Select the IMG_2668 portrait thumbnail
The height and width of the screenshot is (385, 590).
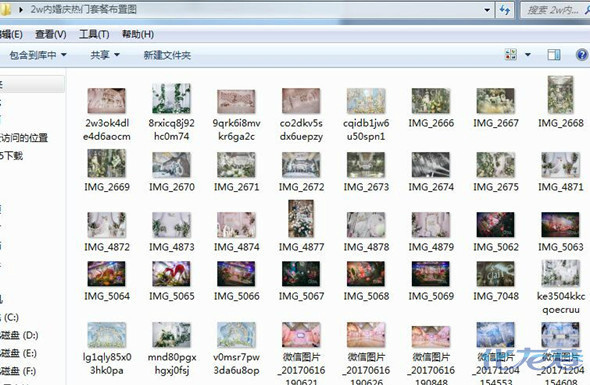coord(561,95)
